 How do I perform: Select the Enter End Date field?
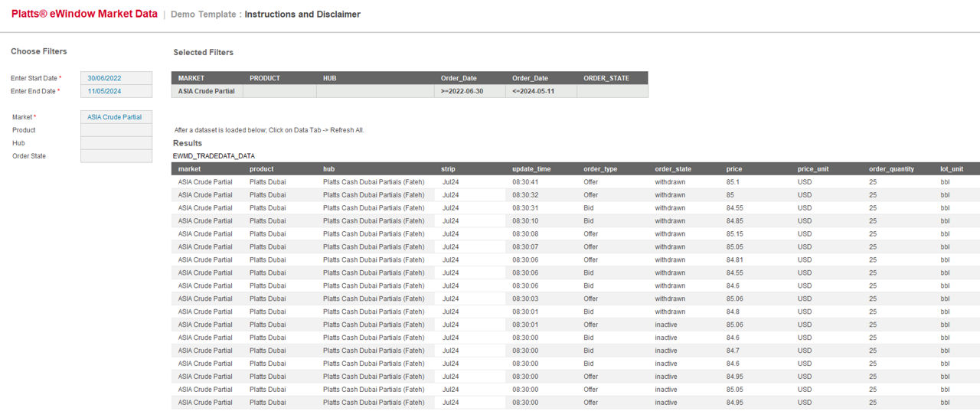click(116, 91)
